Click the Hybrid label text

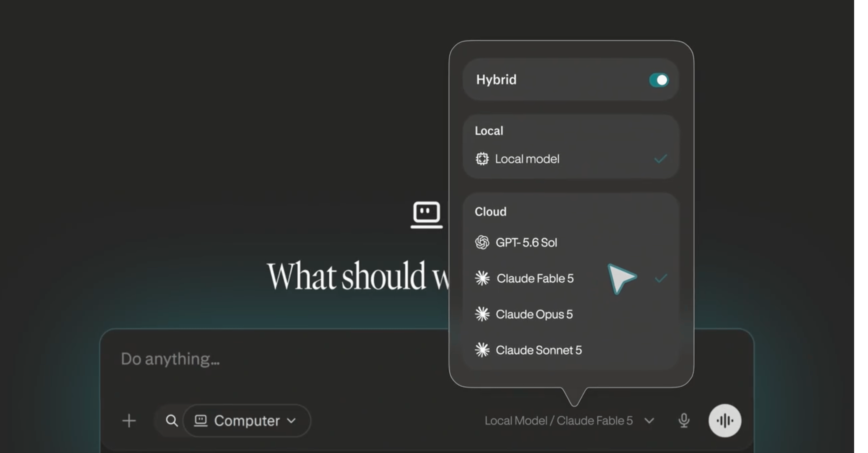click(496, 80)
